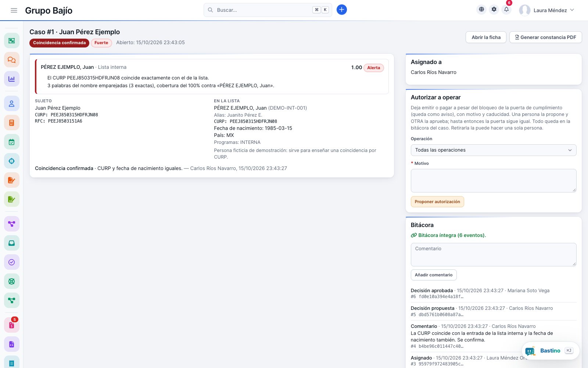Click the Añadir comentario button

point(434,275)
